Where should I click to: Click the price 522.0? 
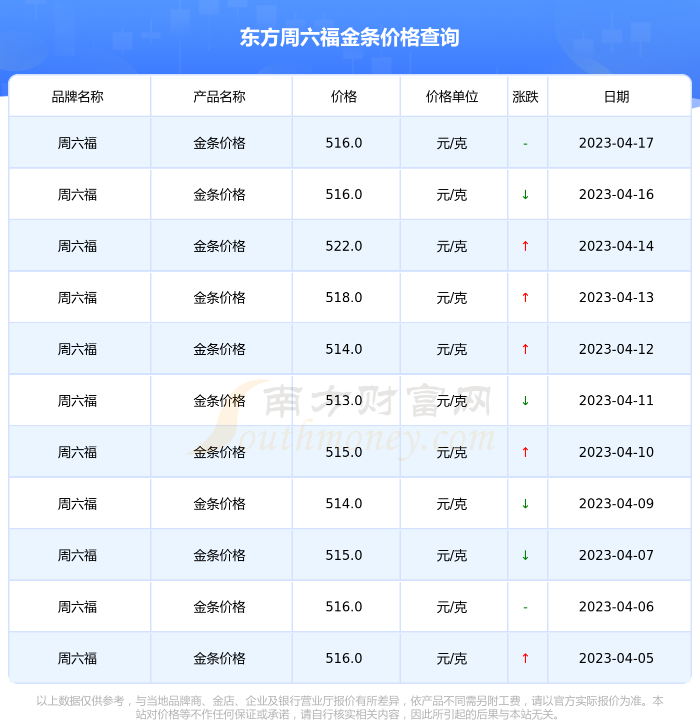pos(344,246)
